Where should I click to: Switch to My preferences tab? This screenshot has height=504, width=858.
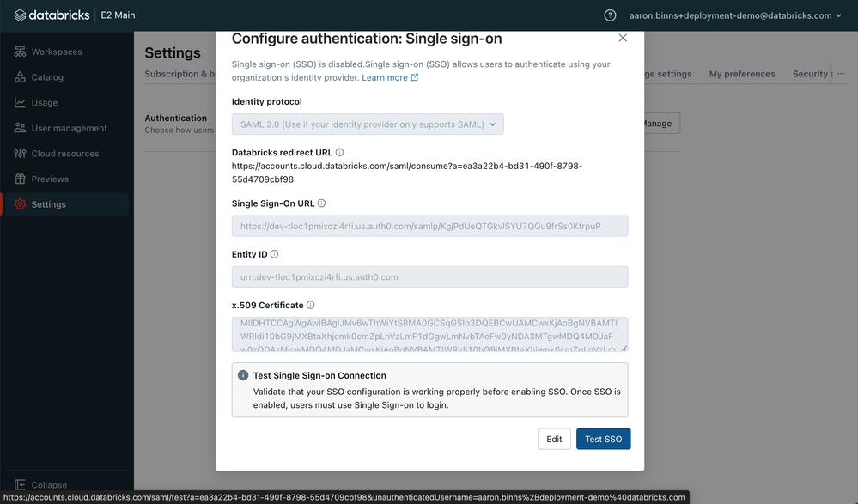coord(742,74)
